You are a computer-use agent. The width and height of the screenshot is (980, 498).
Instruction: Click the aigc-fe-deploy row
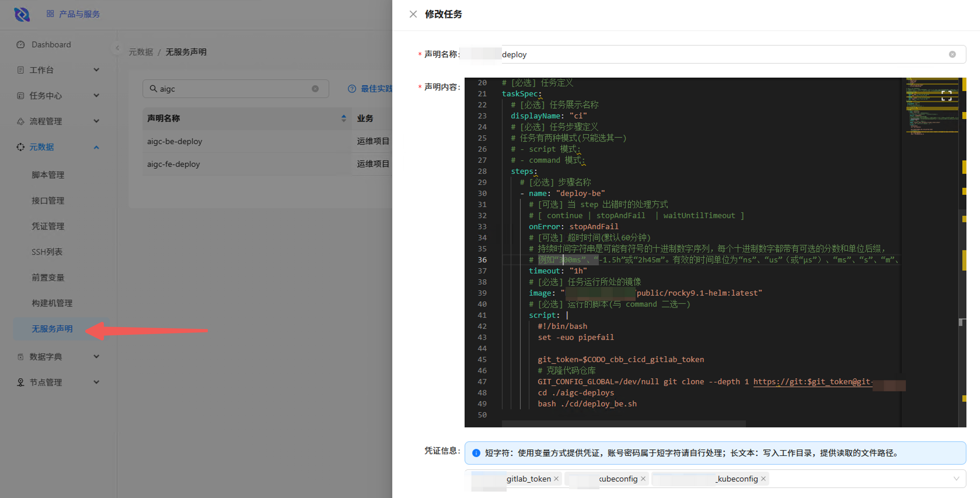tap(267, 164)
